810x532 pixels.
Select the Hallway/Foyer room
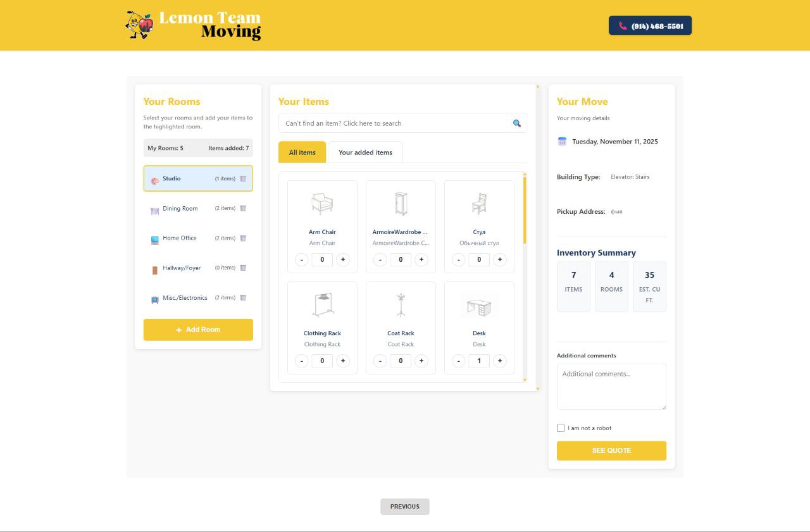(x=198, y=268)
